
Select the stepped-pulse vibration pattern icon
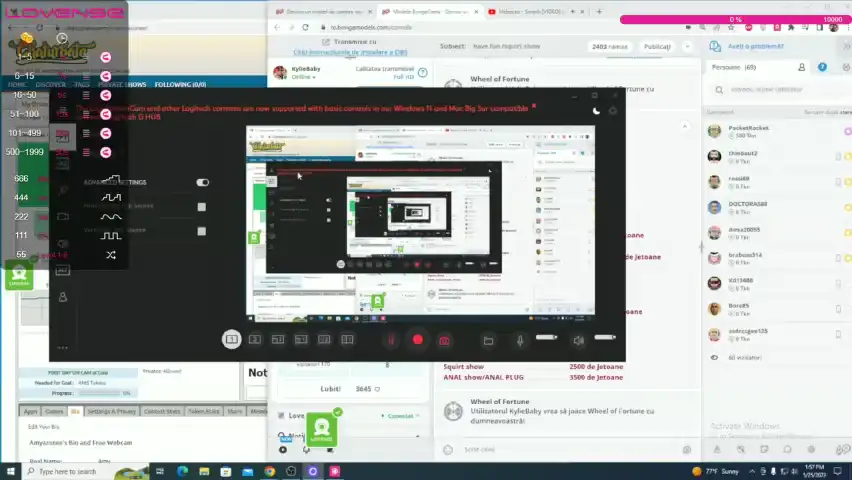(111, 197)
